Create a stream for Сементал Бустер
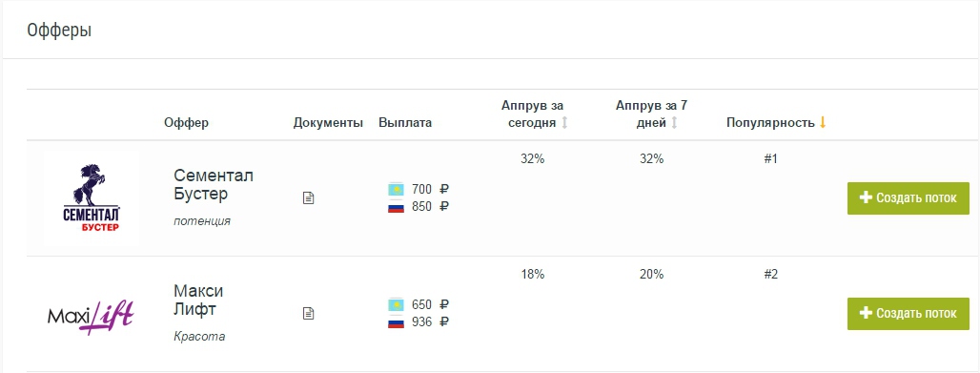The image size is (980, 373). tap(909, 198)
